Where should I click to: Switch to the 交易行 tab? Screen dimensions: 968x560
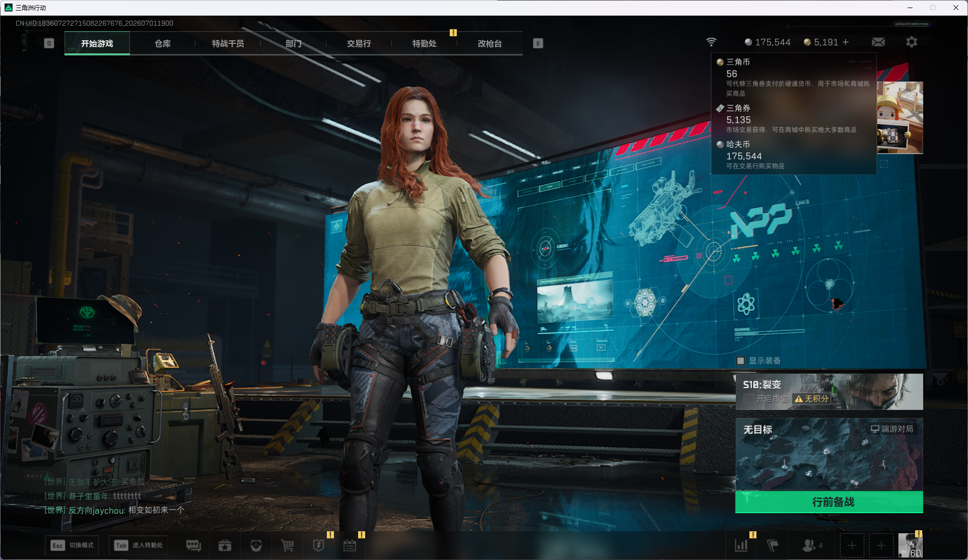click(359, 43)
